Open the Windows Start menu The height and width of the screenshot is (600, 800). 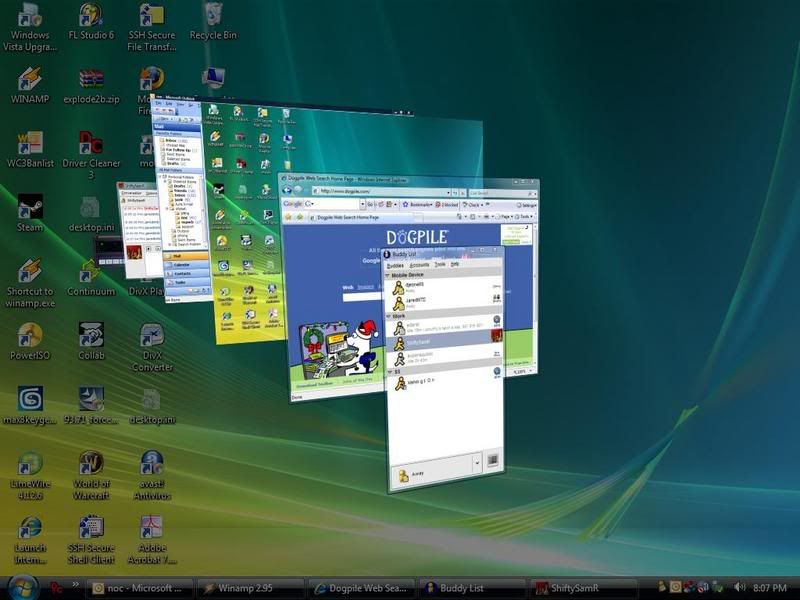[21, 587]
